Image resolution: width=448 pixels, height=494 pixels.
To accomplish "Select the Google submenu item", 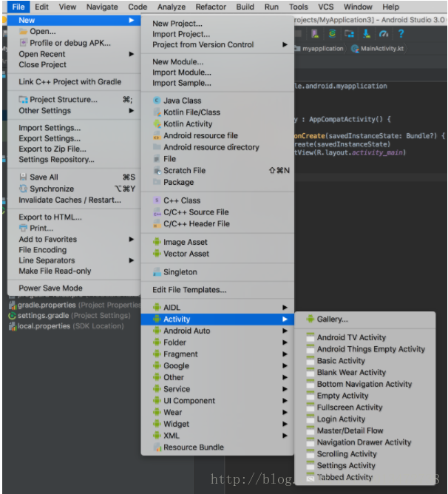I will point(217,365).
